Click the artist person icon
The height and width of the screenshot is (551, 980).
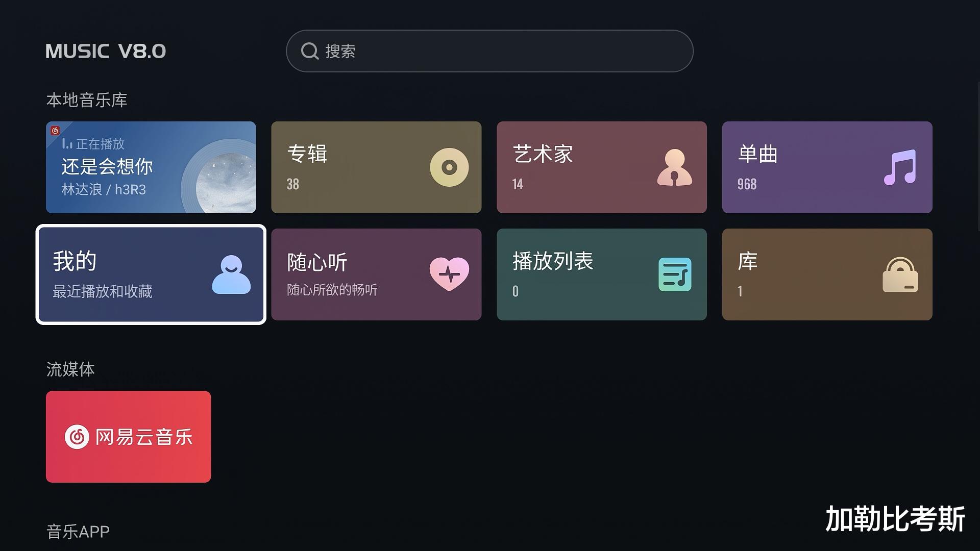(x=675, y=167)
